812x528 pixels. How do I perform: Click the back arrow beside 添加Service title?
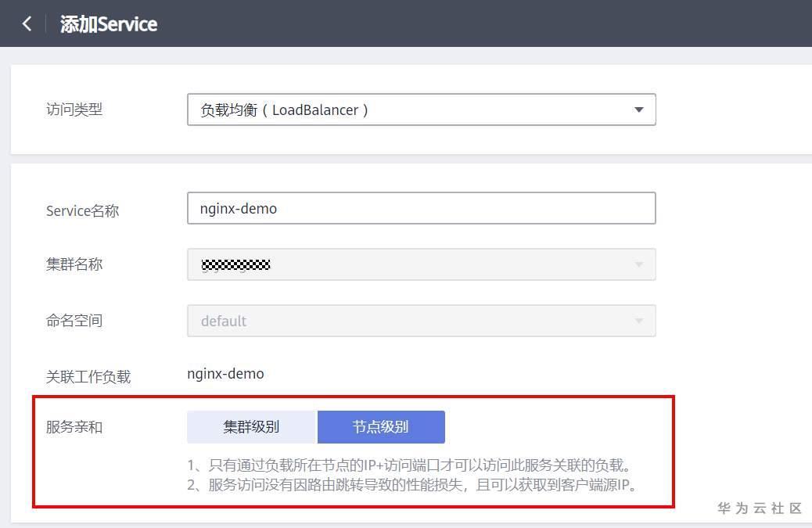[27, 23]
